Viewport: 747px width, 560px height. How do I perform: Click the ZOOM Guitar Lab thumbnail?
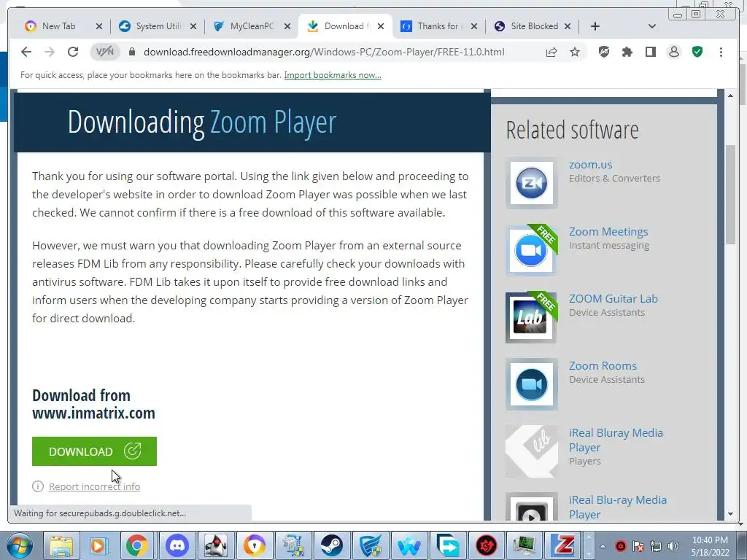pos(531,317)
